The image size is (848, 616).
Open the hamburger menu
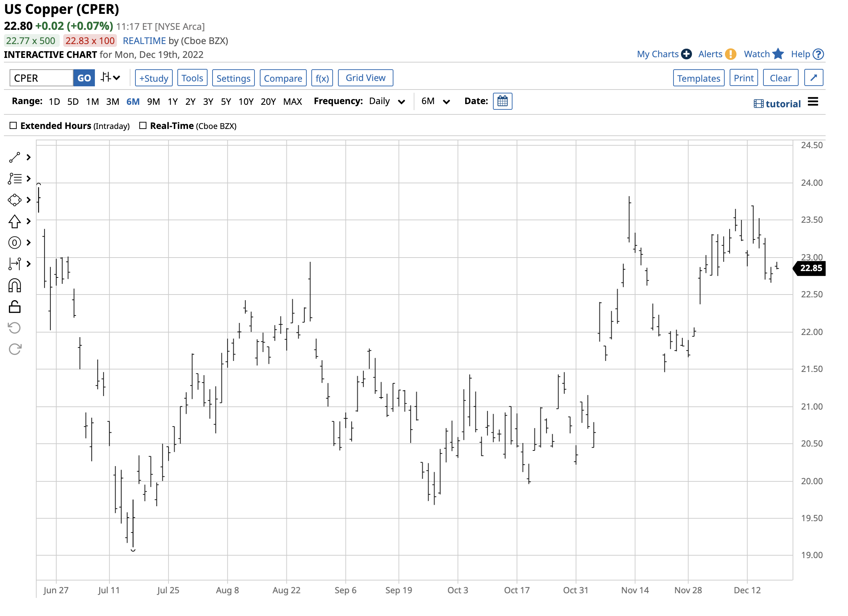click(x=813, y=101)
